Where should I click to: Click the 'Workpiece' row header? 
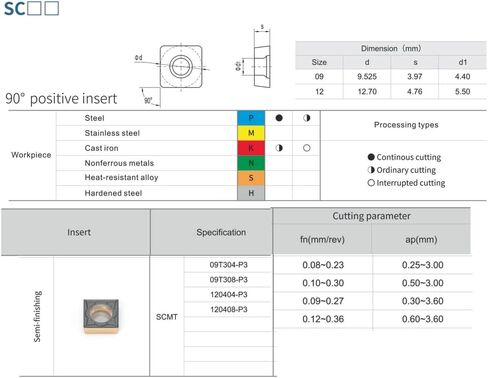pos(31,155)
